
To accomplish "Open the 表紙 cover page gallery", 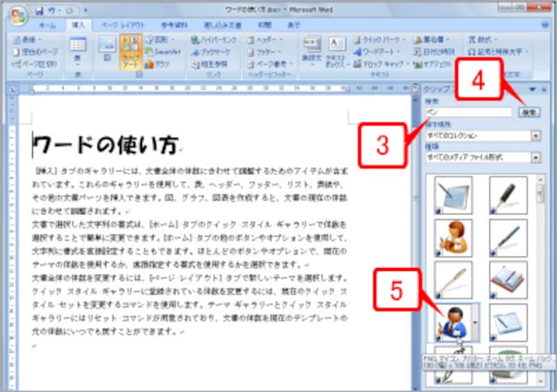I will 28,40.
